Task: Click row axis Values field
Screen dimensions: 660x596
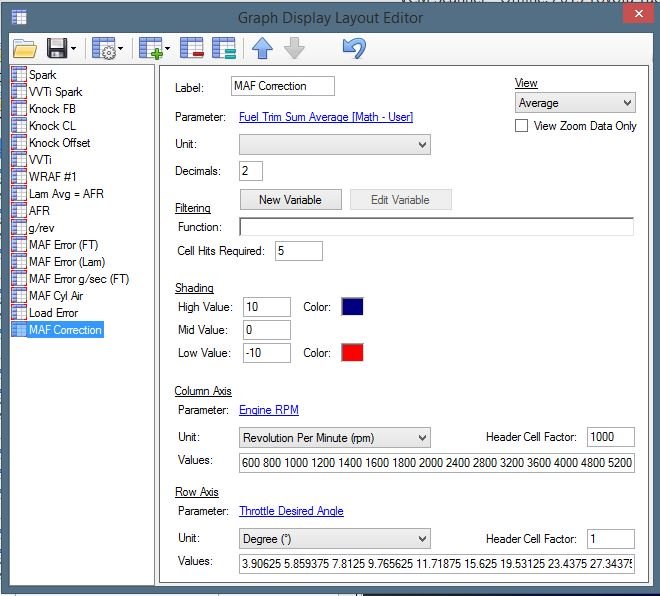Action: click(436, 564)
